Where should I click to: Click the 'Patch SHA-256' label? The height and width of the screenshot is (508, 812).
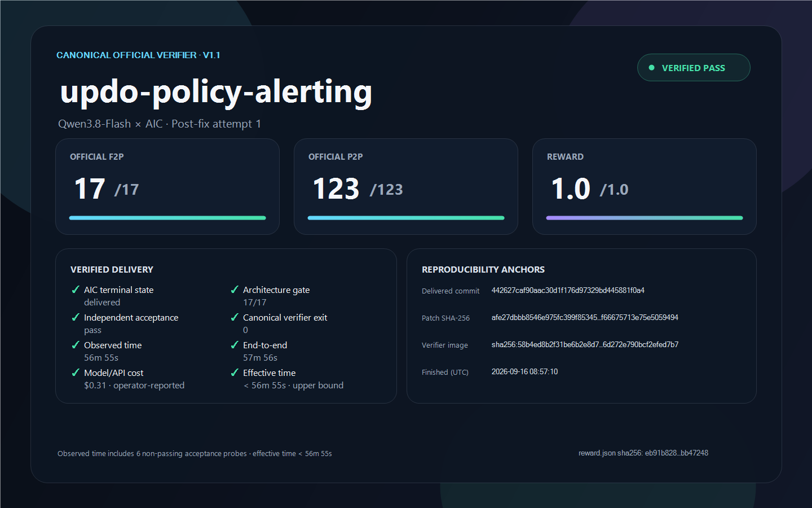click(x=445, y=318)
